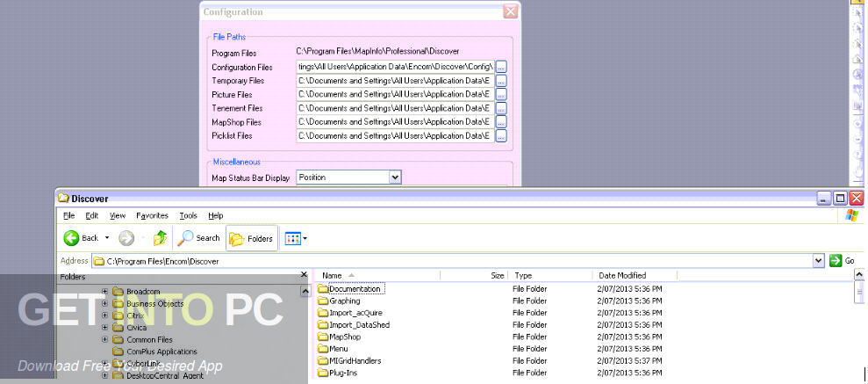Open the Search pane
The image size is (868, 384).
(x=198, y=238)
